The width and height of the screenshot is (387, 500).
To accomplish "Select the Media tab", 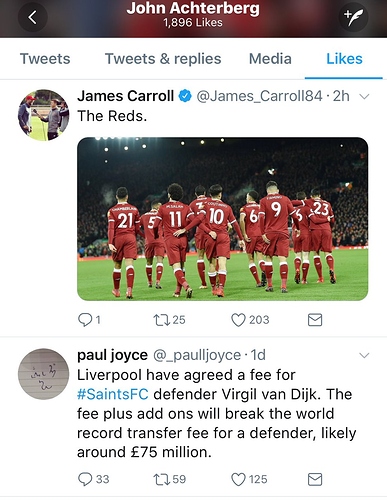I will [270, 59].
